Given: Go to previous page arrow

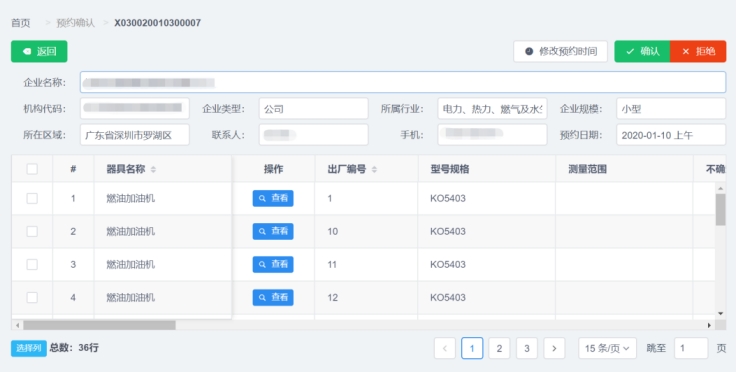Looking at the screenshot, I should point(445,348).
